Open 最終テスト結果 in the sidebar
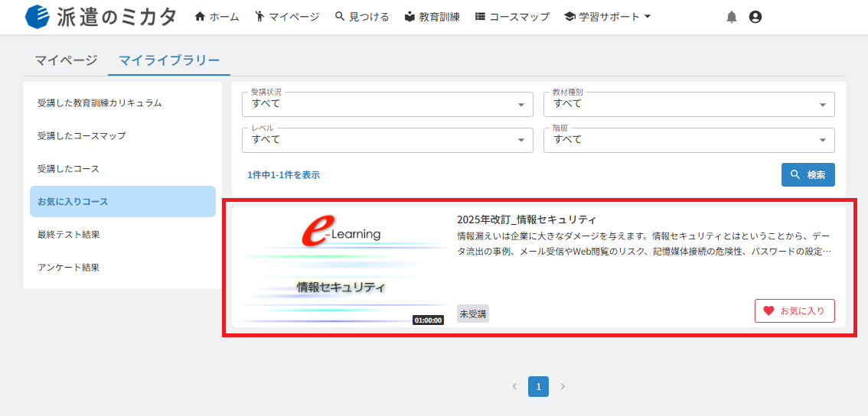Viewport: 868px width, 416px height. click(123, 235)
